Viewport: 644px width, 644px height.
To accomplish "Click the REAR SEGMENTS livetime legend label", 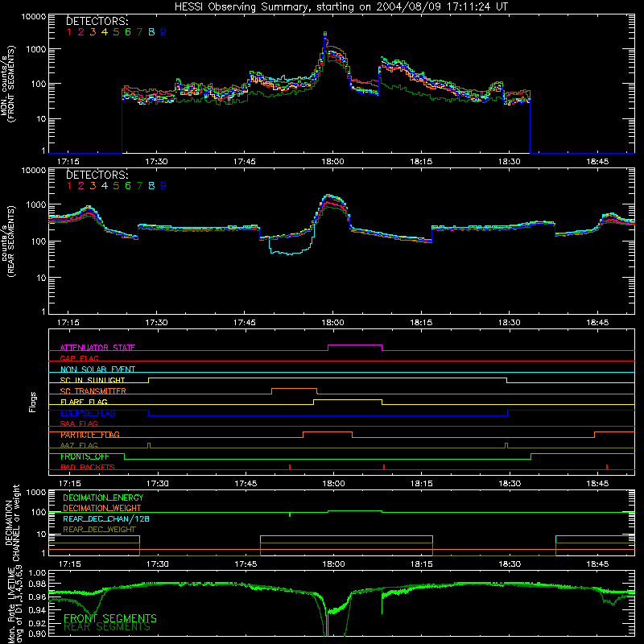I will pos(107,627).
